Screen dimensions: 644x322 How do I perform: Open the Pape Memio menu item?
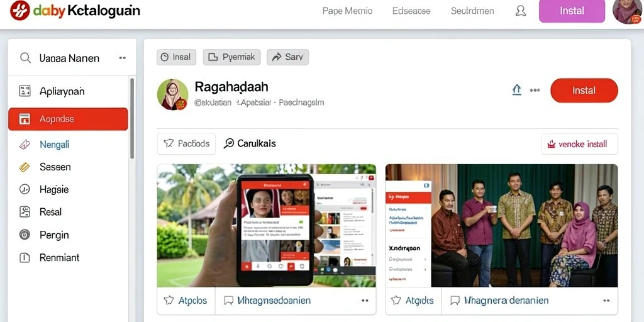(x=347, y=11)
